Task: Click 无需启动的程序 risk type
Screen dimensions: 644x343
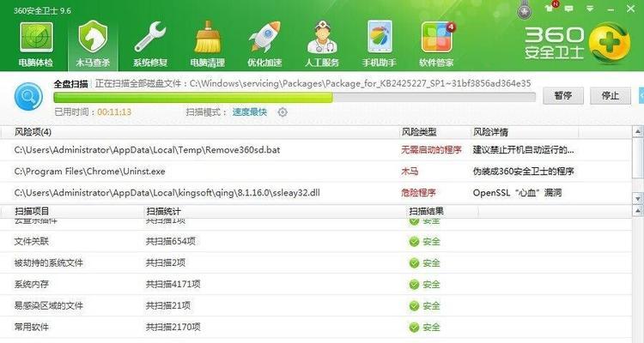Action: point(431,150)
